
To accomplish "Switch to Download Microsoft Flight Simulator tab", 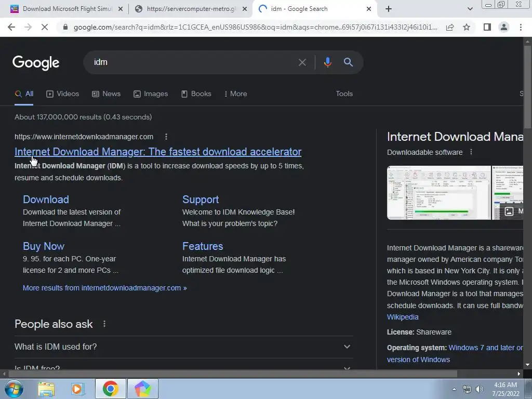I will pos(66,9).
